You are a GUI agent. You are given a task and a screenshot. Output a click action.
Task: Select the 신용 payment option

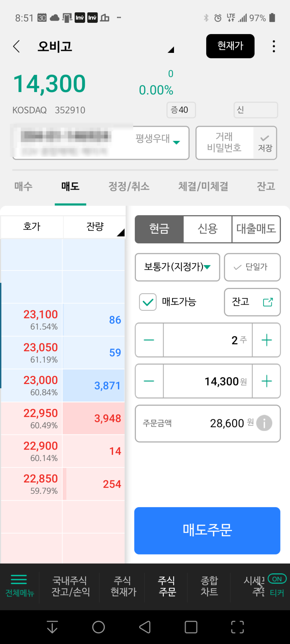tap(207, 229)
